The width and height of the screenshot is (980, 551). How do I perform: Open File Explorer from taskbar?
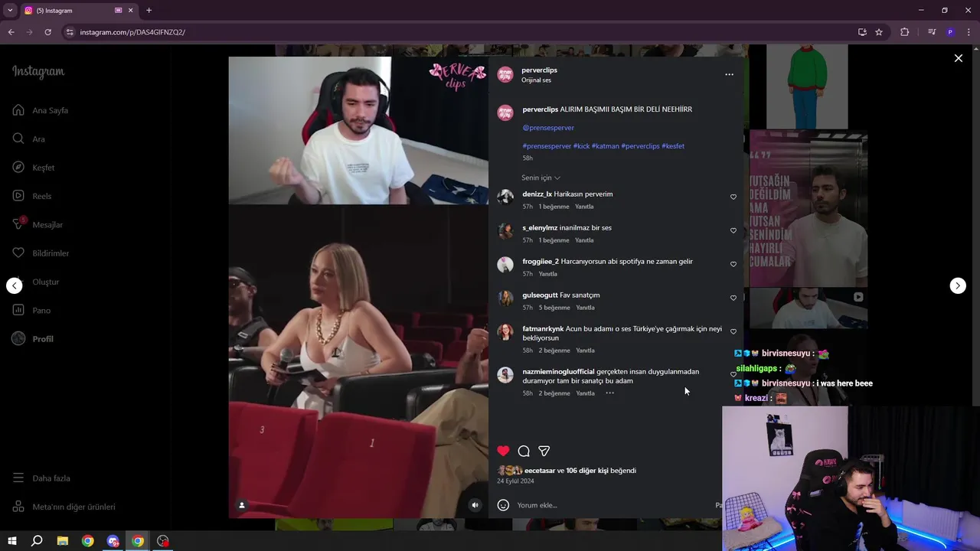click(63, 541)
